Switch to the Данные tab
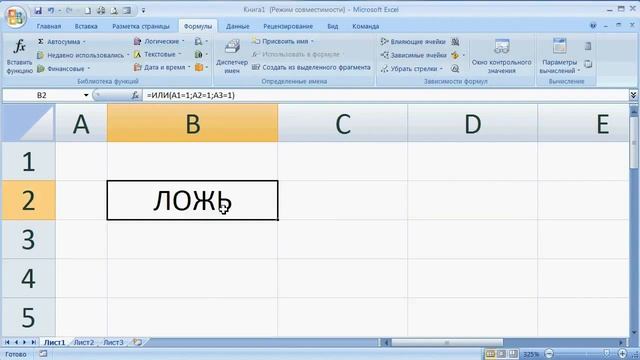640x360 pixels. pos(238,26)
